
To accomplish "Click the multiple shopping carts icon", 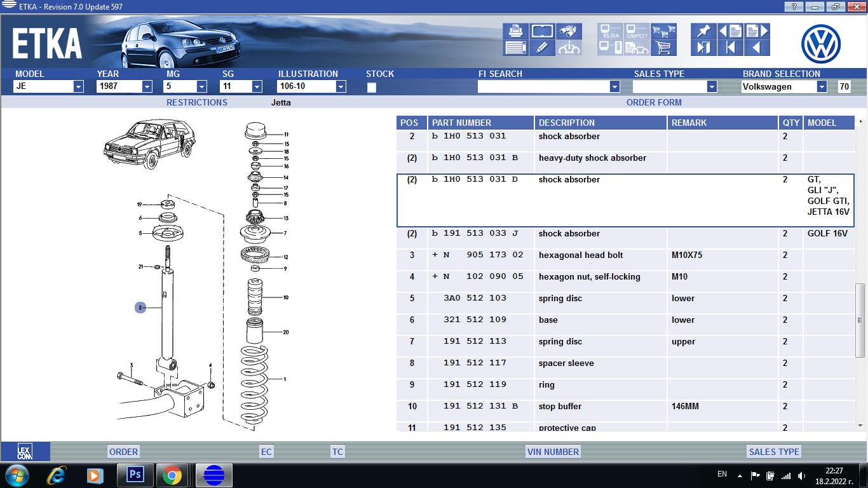I will pos(663,31).
